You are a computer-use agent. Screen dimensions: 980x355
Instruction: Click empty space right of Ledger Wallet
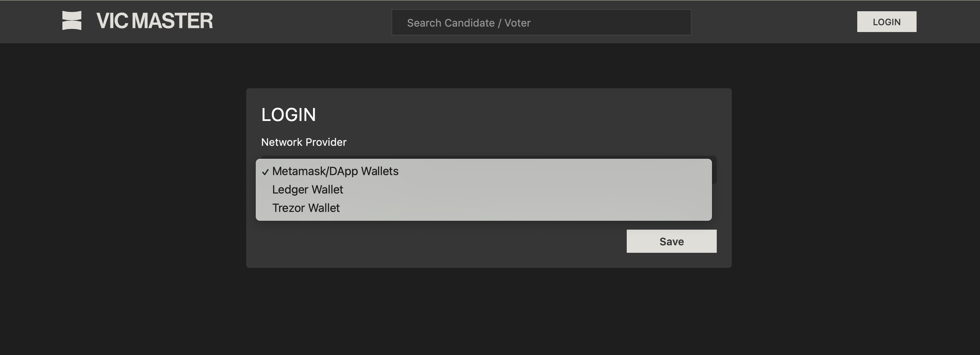[x=533, y=190]
